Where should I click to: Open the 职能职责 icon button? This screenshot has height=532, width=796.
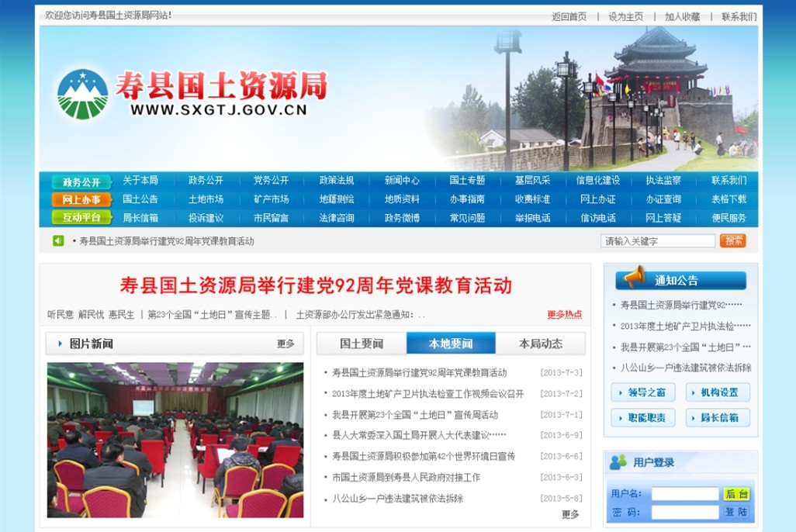click(642, 418)
